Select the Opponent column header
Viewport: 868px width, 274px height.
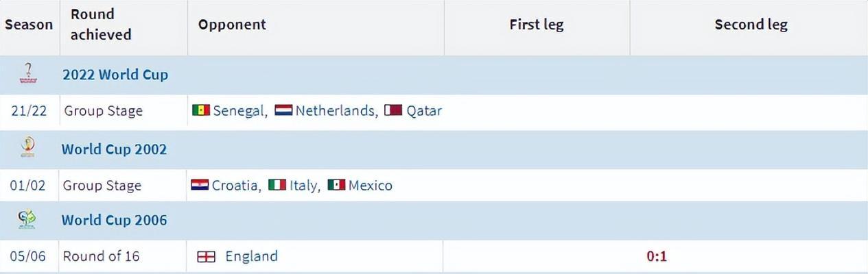tap(232, 25)
